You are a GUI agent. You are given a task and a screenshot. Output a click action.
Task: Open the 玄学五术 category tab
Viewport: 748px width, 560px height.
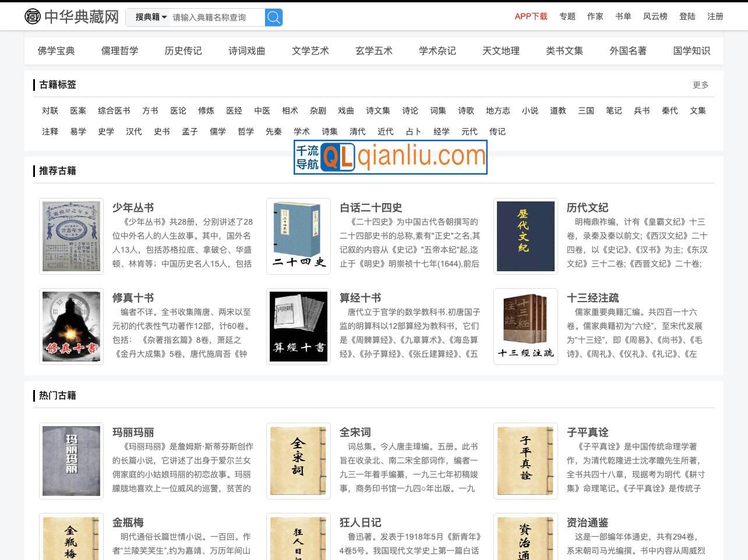(373, 51)
